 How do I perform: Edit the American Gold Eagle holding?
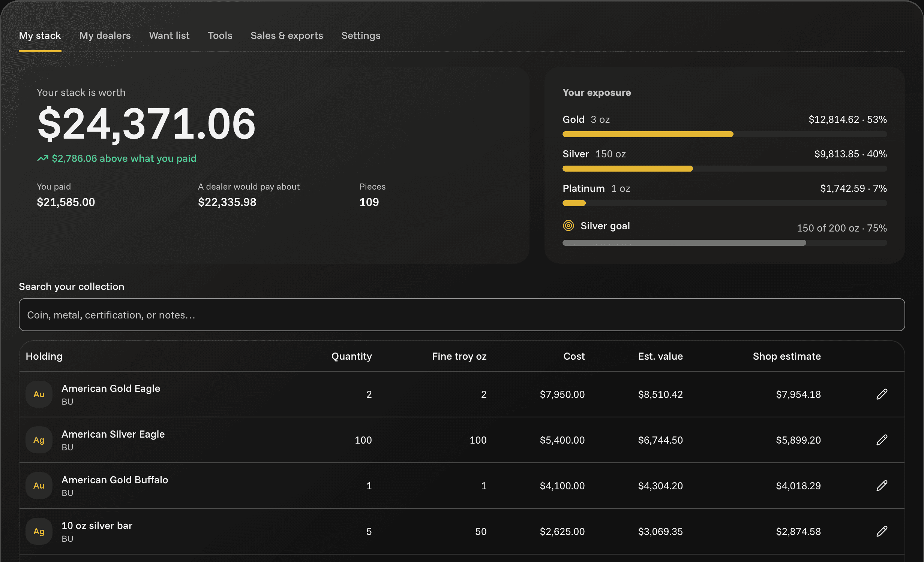click(882, 394)
